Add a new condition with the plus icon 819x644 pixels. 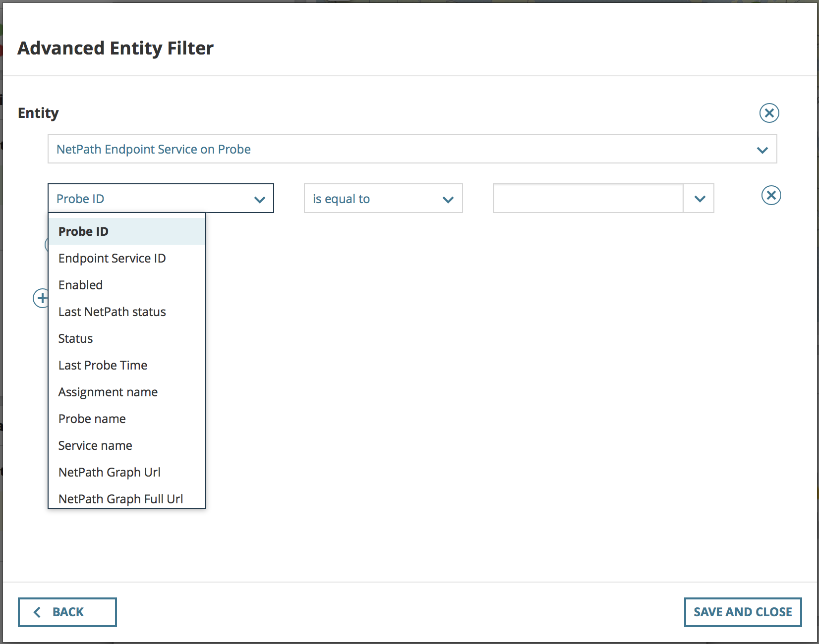41,298
